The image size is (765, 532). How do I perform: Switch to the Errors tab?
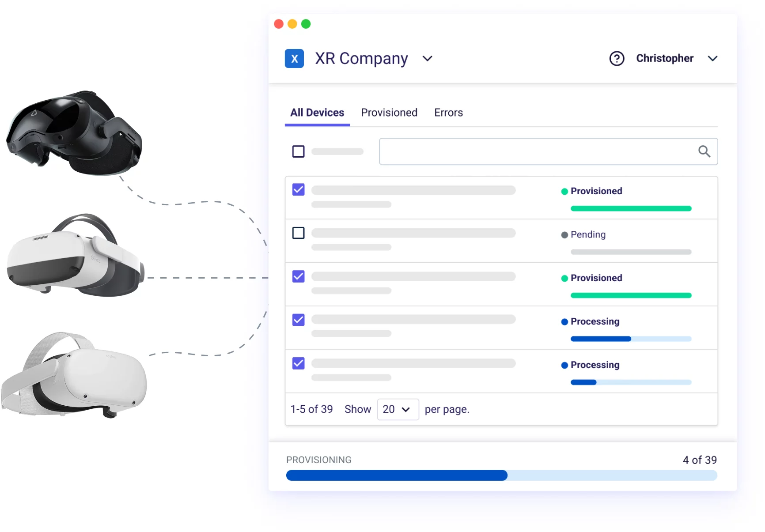point(448,113)
